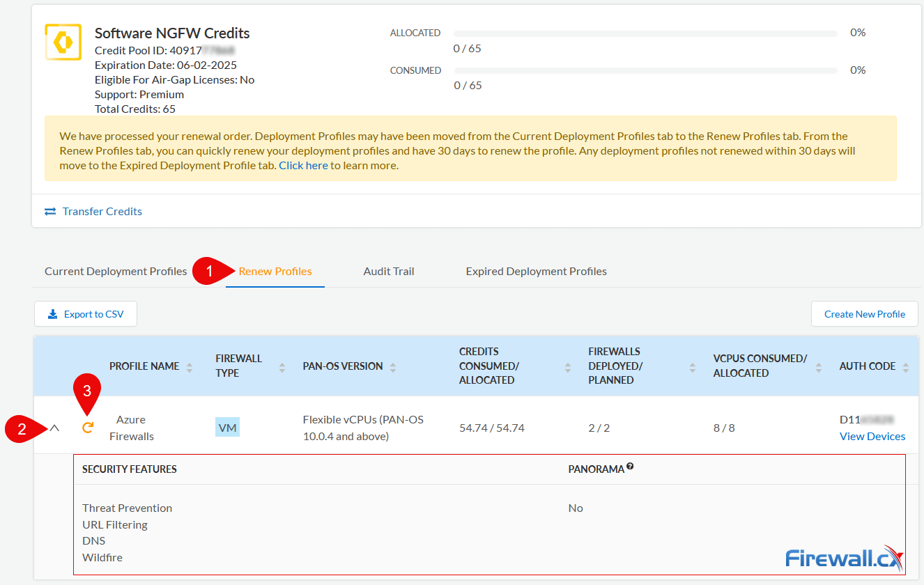Screen dimensions: 924x585
Task: Click the Profile Name column header
Action: (x=144, y=366)
